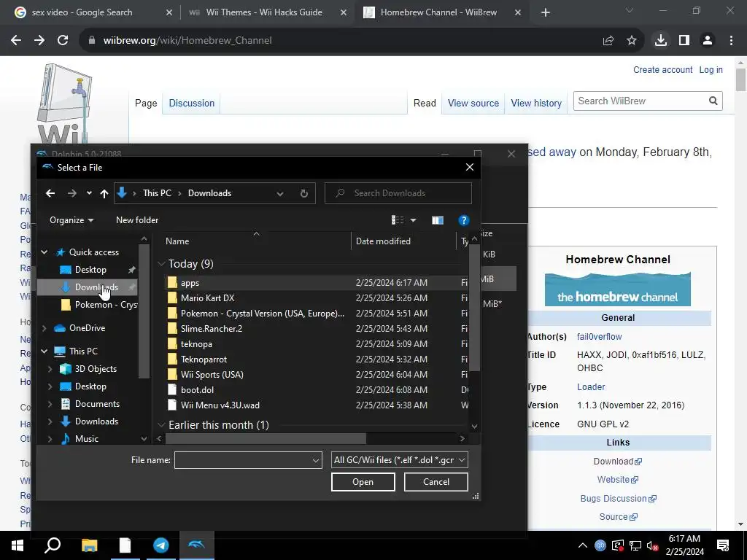Open a new browser tab
The image size is (747, 560).
coord(546,12)
